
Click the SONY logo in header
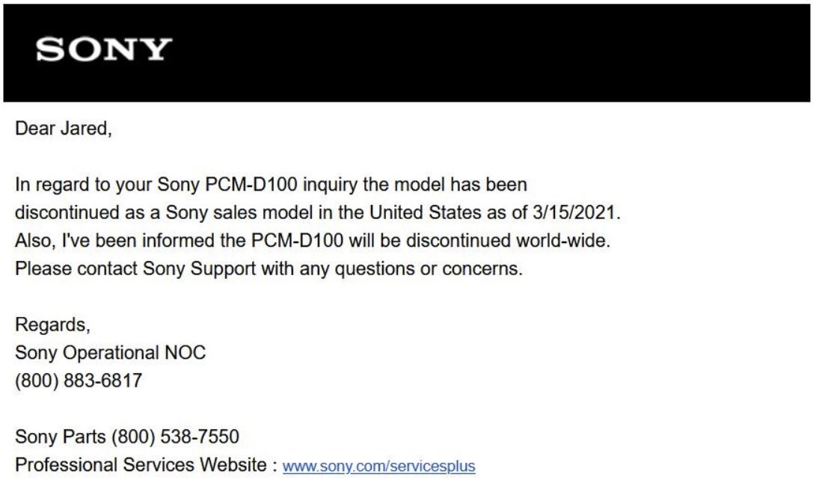click(103, 49)
